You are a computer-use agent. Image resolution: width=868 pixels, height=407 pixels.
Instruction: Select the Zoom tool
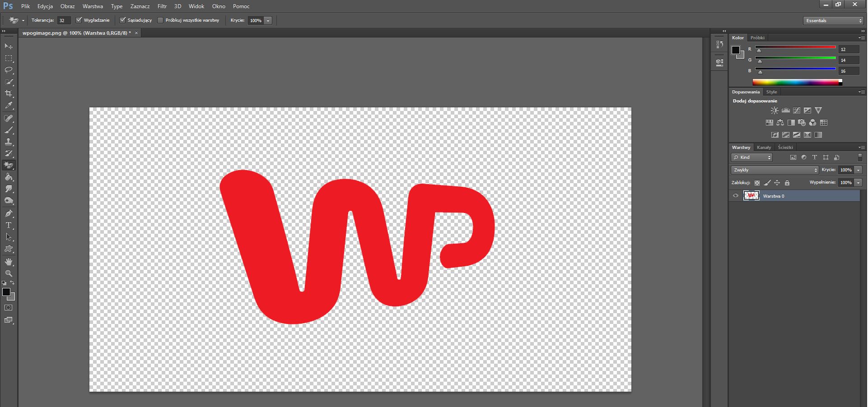coord(9,273)
